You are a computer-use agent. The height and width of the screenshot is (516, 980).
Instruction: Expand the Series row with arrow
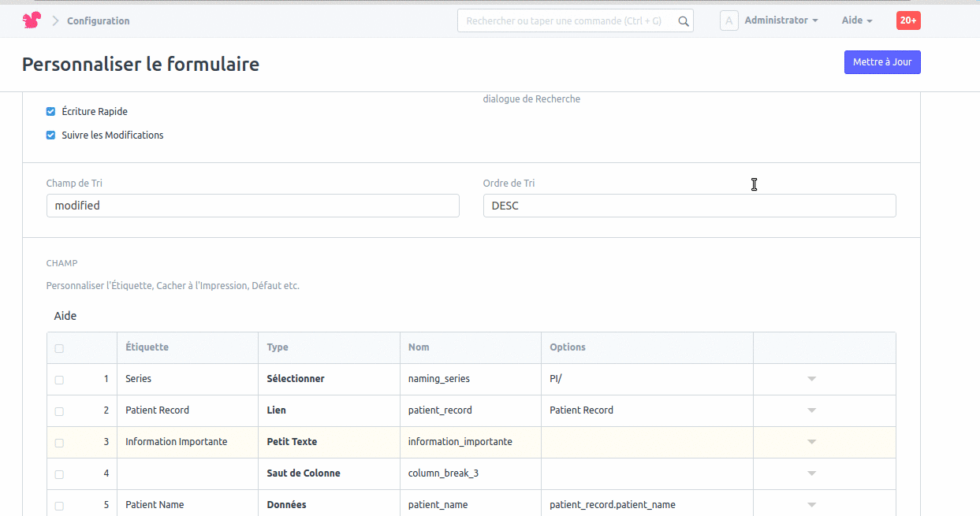(x=811, y=379)
